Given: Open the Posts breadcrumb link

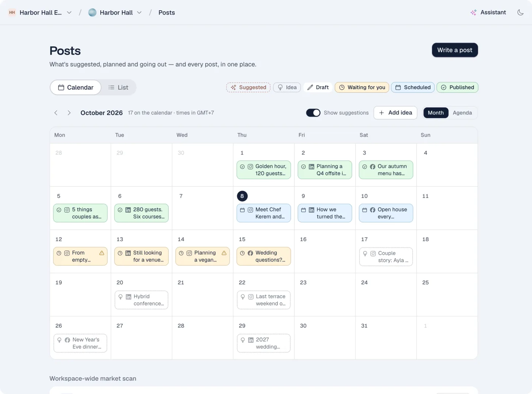Looking at the screenshot, I should [x=166, y=13].
